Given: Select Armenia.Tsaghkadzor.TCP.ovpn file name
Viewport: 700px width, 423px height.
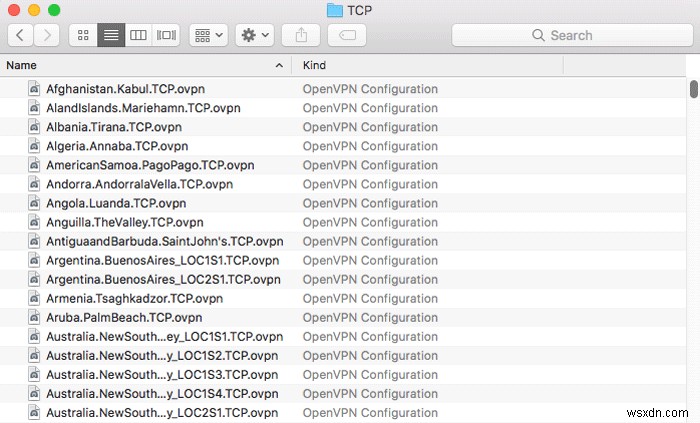Looking at the screenshot, I should (134, 299).
